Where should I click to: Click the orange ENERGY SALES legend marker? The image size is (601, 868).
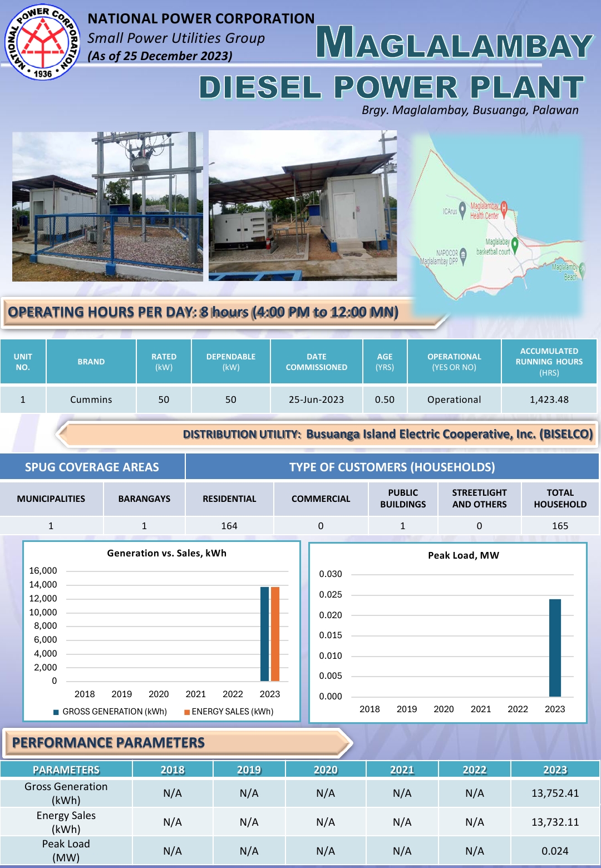187,712
